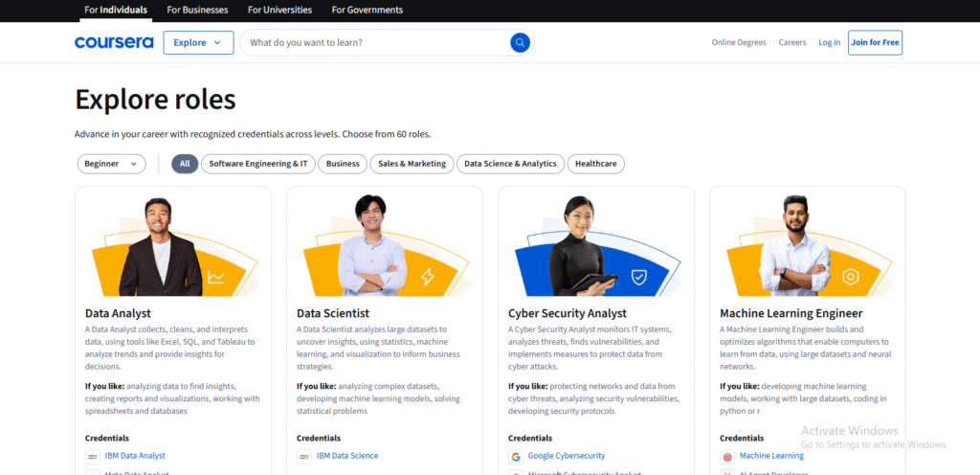This screenshot has width=980, height=475.
Task: Open the Log In link
Action: pos(829,42)
